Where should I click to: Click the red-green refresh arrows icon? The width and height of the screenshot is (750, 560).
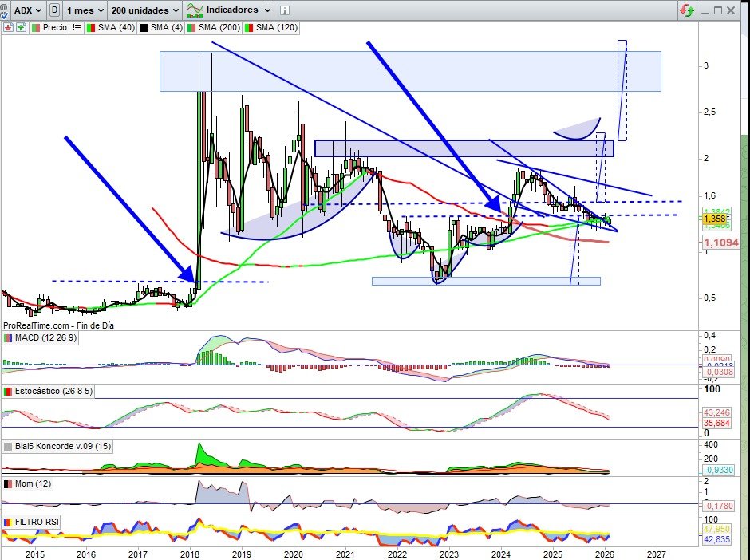tap(687, 10)
